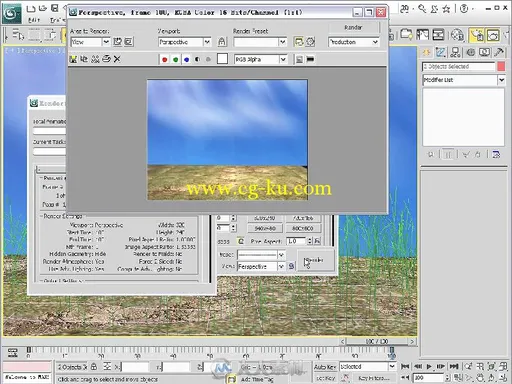This screenshot has width=512, height=384.
Task: Click the Render button in frame window
Action: (354, 27)
